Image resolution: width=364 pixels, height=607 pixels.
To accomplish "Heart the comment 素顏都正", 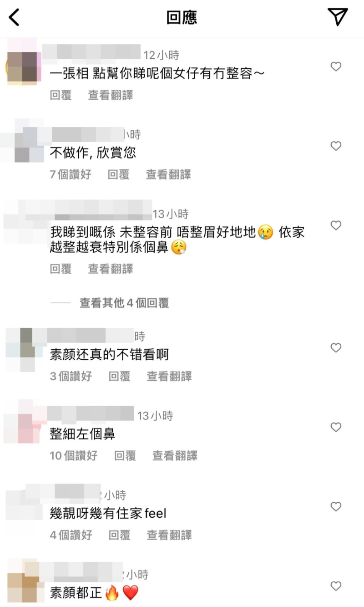I will click(x=336, y=586).
